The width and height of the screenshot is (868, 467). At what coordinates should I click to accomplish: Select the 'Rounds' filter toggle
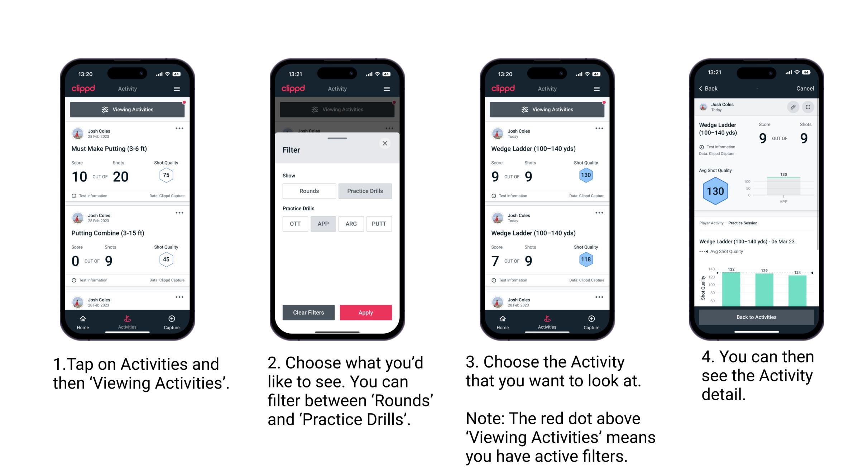(308, 190)
